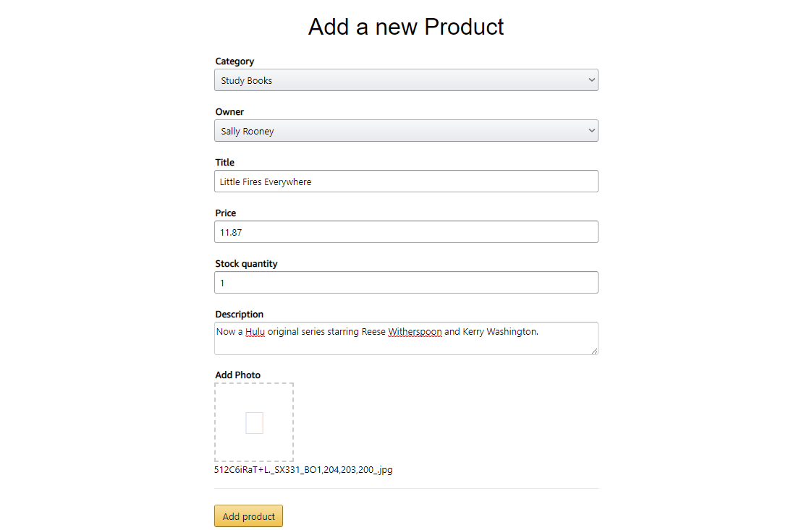
Task: Click the Stock quantity input field
Action: [x=406, y=283]
